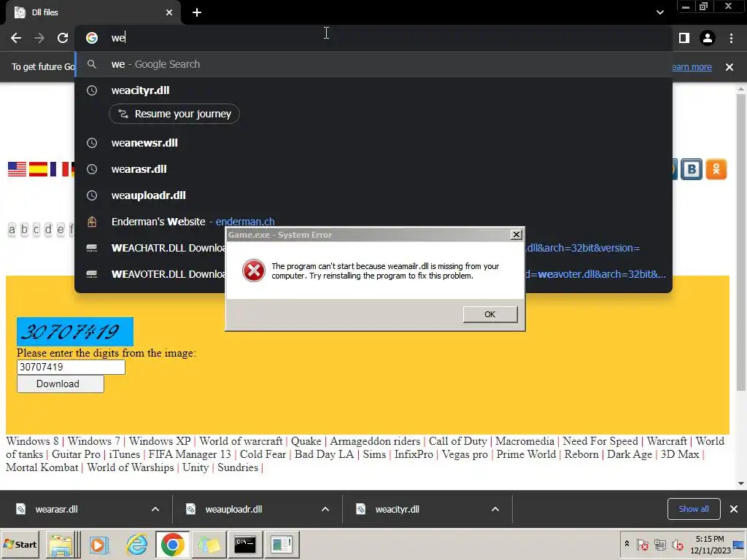Click the Action Center flag tray icon
This screenshot has width=747, height=560.
642,544
